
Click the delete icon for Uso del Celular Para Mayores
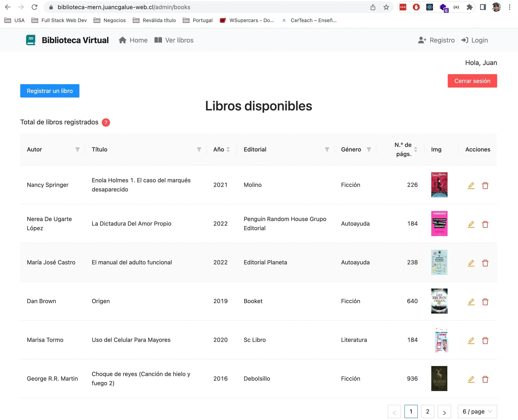(x=485, y=340)
